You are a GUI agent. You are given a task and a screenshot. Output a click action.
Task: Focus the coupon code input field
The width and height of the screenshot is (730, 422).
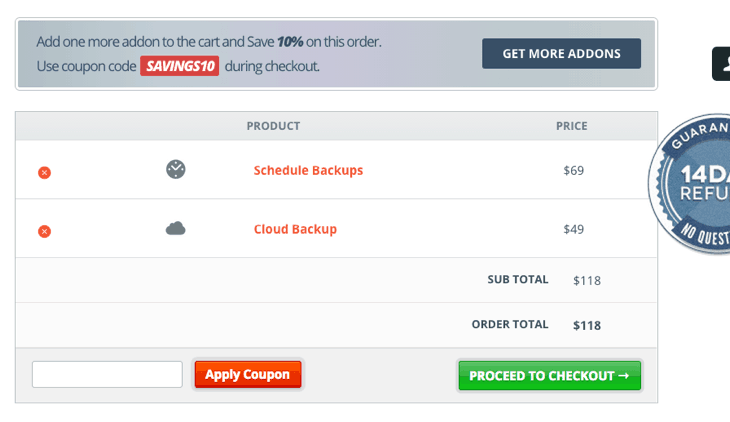click(x=107, y=375)
